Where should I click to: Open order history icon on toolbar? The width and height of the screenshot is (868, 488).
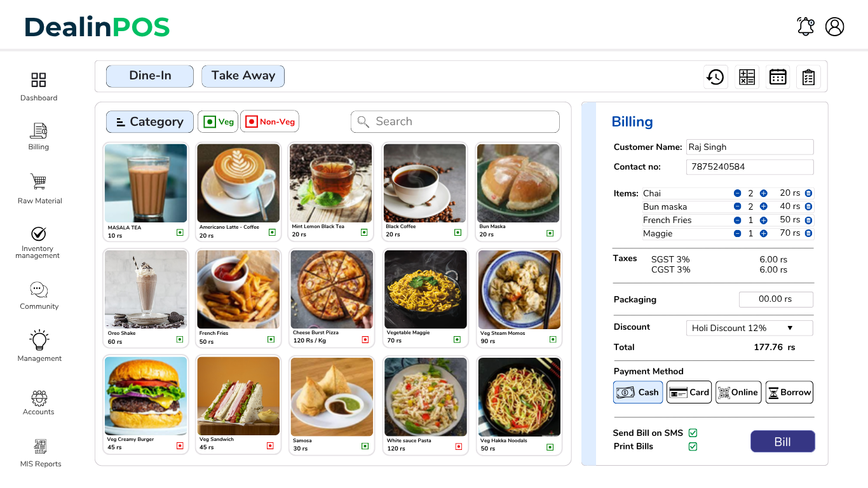click(x=715, y=77)
